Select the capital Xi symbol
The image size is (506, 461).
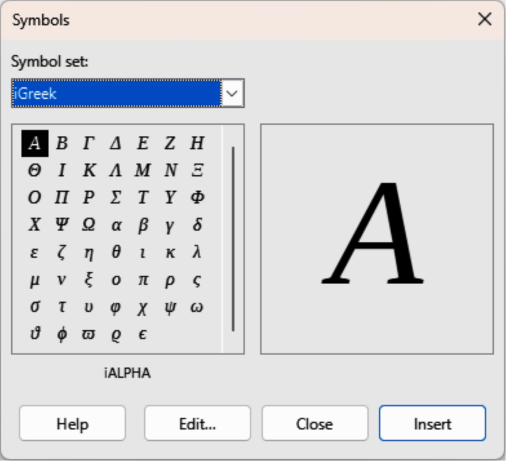coord(197,171)
